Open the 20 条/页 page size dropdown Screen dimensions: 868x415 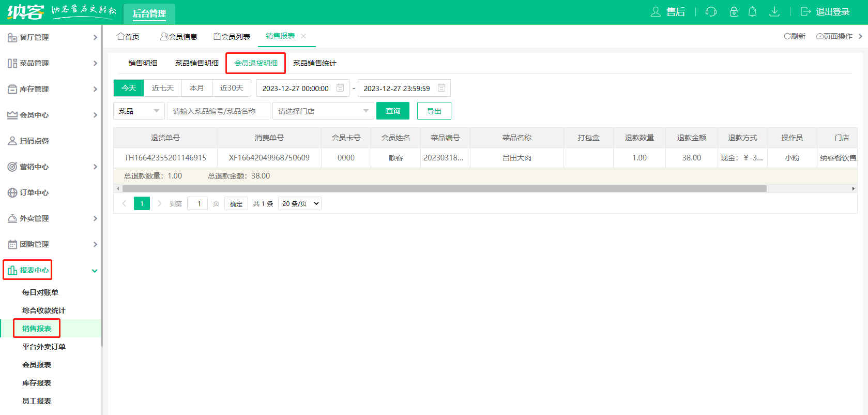click(x=300, y=203)
